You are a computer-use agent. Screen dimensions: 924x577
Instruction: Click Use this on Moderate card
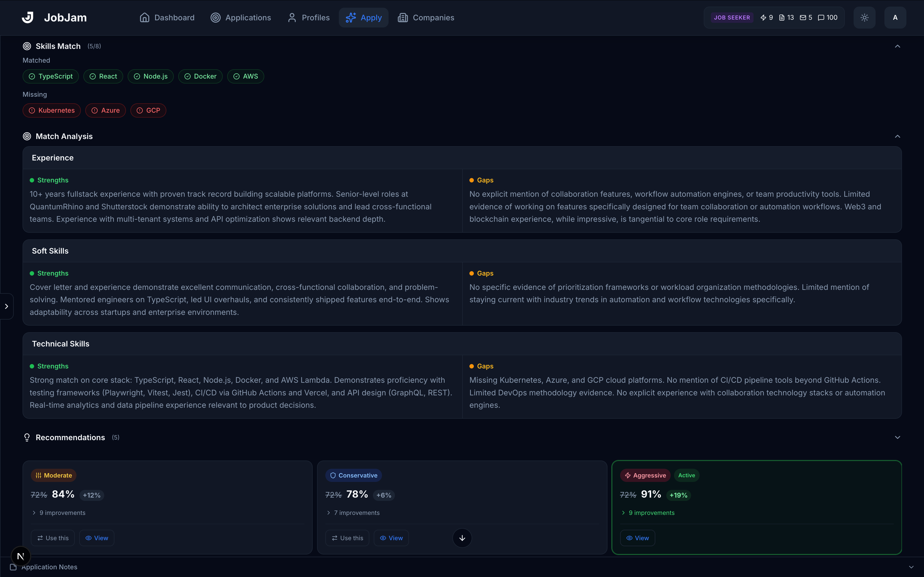tap(53, 538)
